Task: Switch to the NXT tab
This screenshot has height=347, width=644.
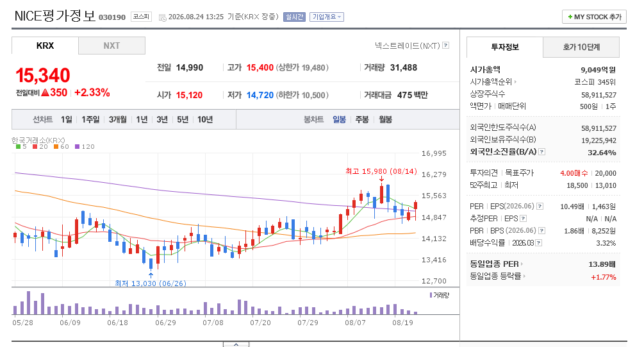Action: (111, 46)
